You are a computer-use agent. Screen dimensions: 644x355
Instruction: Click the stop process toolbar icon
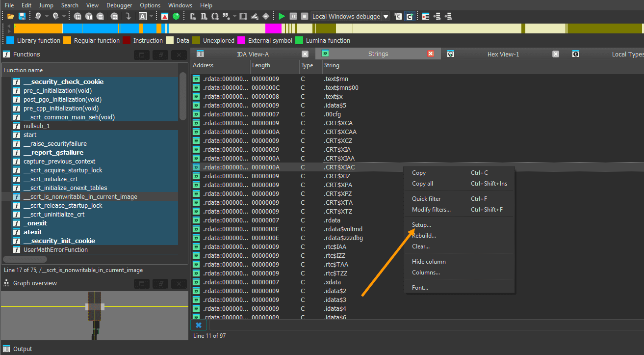click(304, 16)
